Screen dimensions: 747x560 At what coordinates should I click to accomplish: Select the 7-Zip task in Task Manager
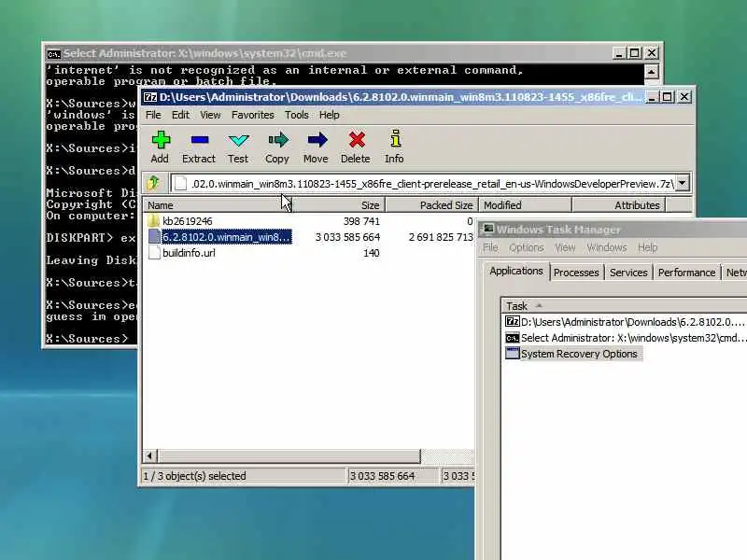pyautogui.click(x=625, y=322)
